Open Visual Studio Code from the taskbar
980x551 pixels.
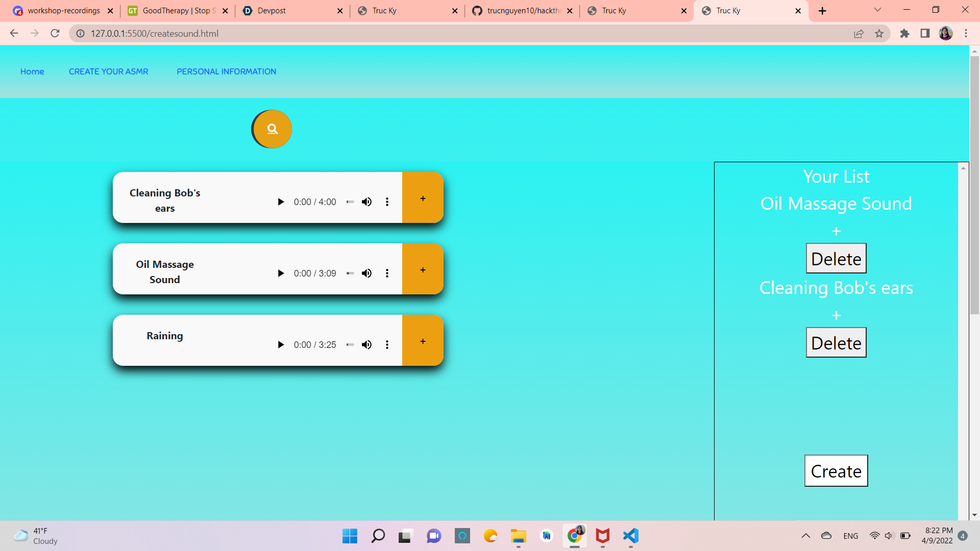click(x=631, y=536)
